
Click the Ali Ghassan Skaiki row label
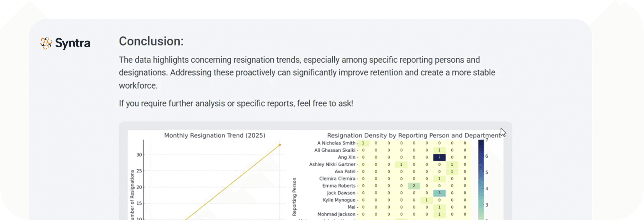coord(335,150)
